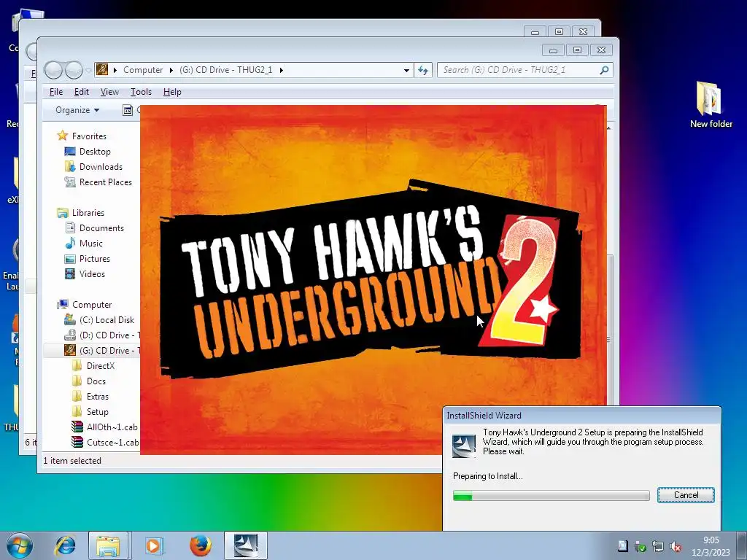Click the InstallShield Wizard setup icon

click(x=464, y=446)
